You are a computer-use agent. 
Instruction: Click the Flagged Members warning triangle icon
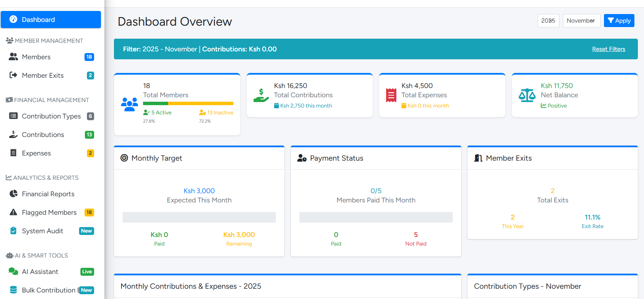pos(13,212)
